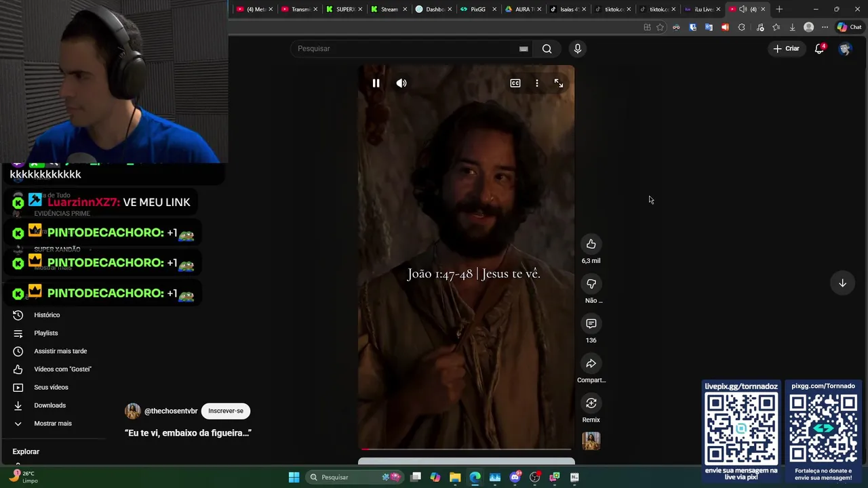This screenshot has height=488, width=868.
Task: Open the Copilot Chat button
Action: [849, 27]
